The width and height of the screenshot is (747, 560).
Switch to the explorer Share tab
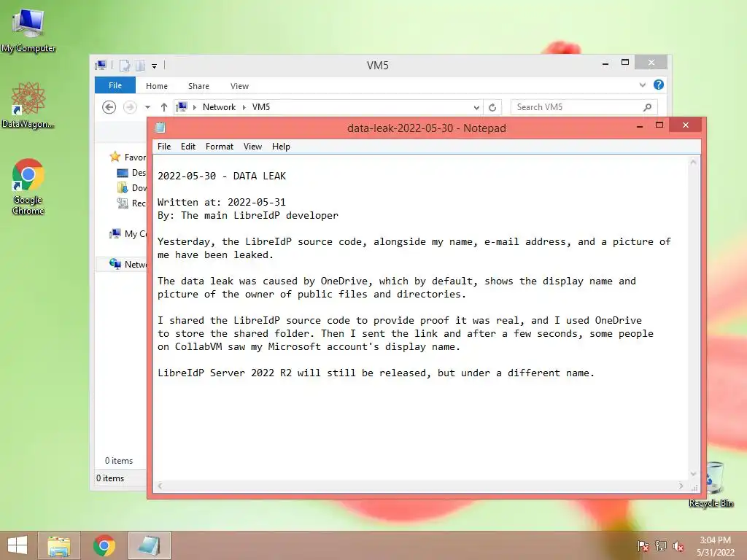pos(198,86)
